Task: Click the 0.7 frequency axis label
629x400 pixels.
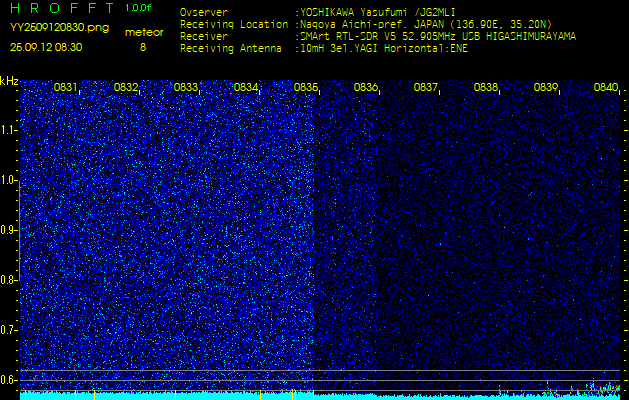Action: (x=8, y=330)
